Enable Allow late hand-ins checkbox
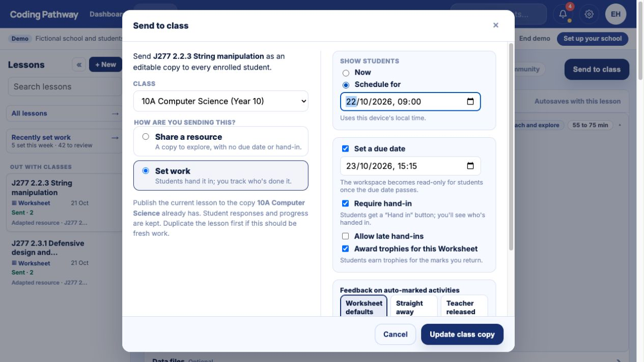Screen dimensions: 644x362 (x=345, y=236)
